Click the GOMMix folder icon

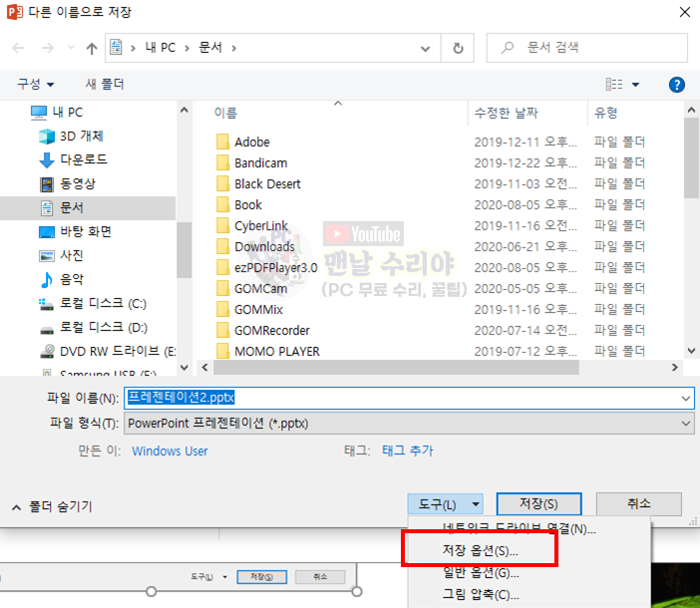222,310
